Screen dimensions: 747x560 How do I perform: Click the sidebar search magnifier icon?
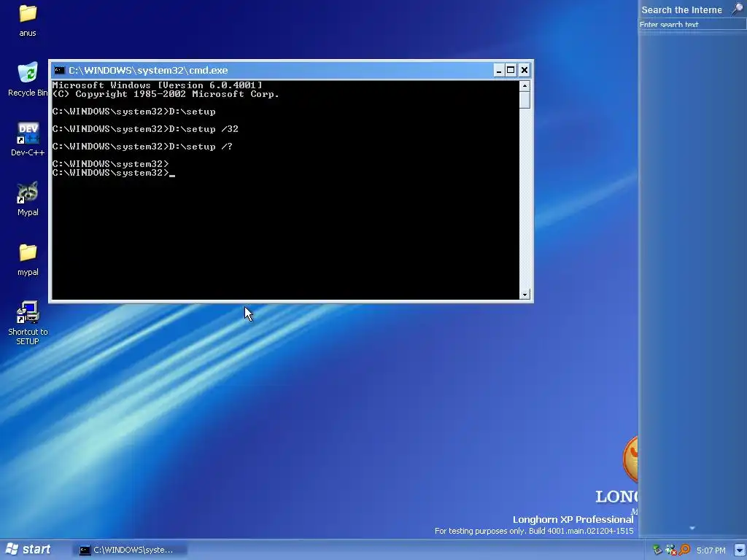[738, 9]
